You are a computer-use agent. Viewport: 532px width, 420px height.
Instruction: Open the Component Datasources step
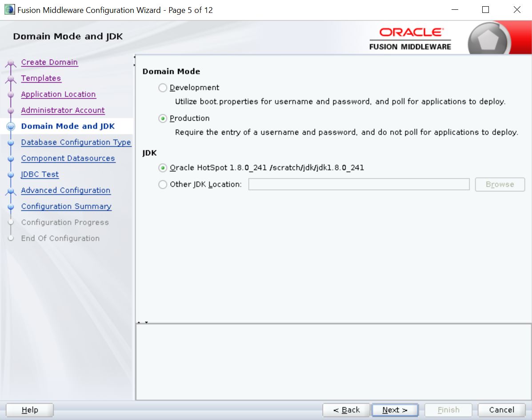point(68,158)
